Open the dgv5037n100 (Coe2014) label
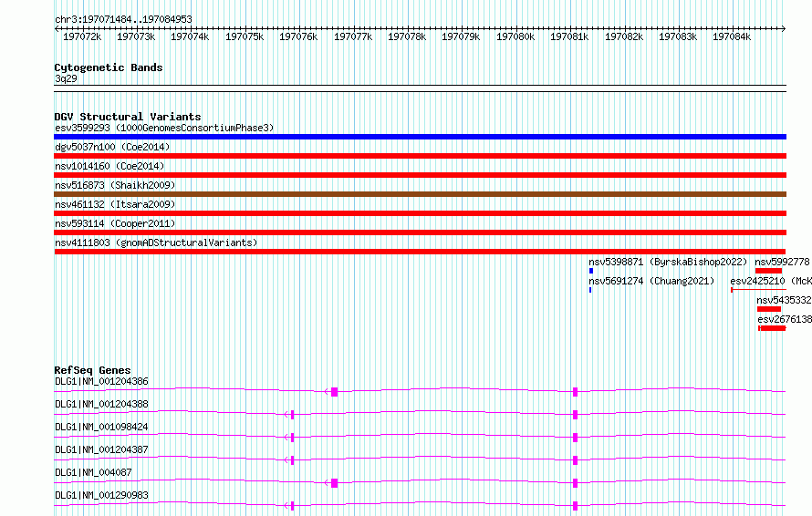 tap(112, 147)
